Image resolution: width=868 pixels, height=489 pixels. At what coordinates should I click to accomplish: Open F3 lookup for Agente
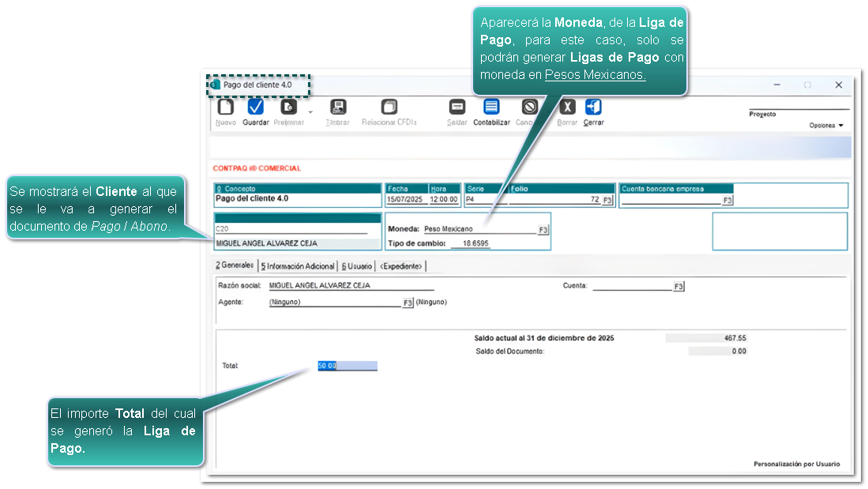pyautogui.click(x=408, y=303)
